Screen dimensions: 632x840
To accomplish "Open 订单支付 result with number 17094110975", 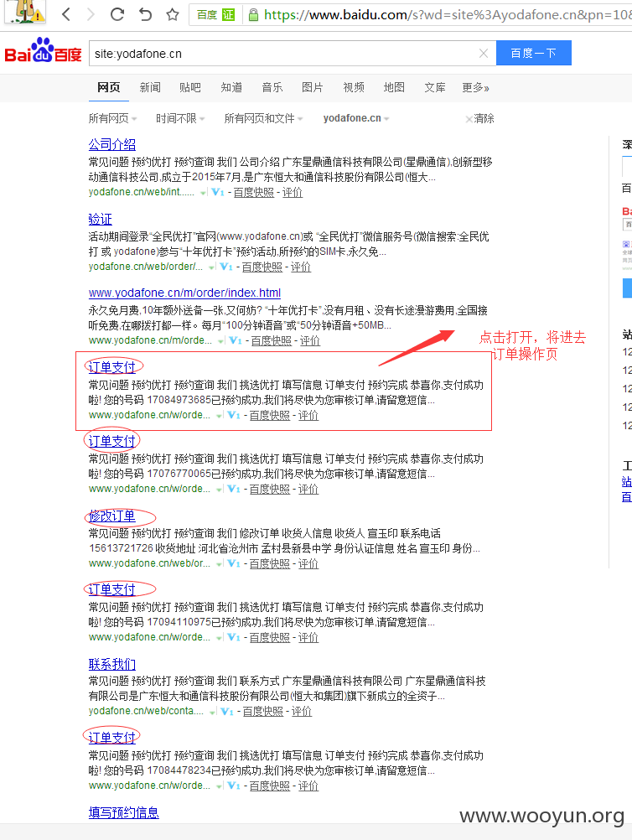I will click(112, 590).
